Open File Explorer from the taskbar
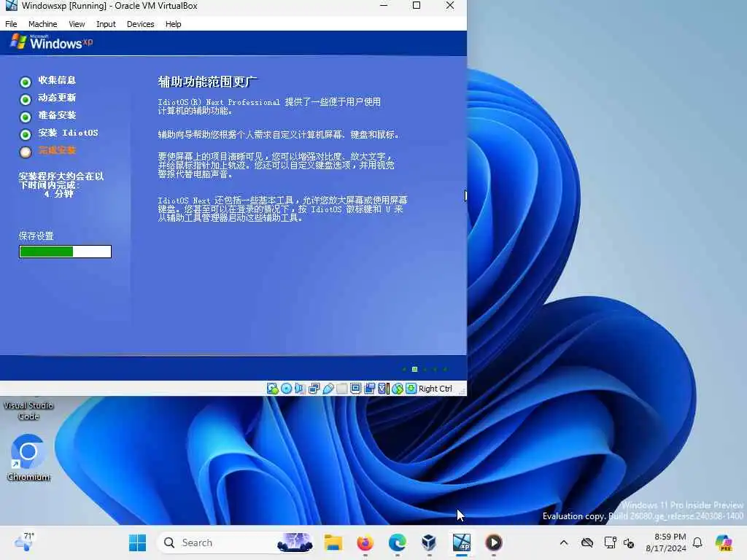 333,542
